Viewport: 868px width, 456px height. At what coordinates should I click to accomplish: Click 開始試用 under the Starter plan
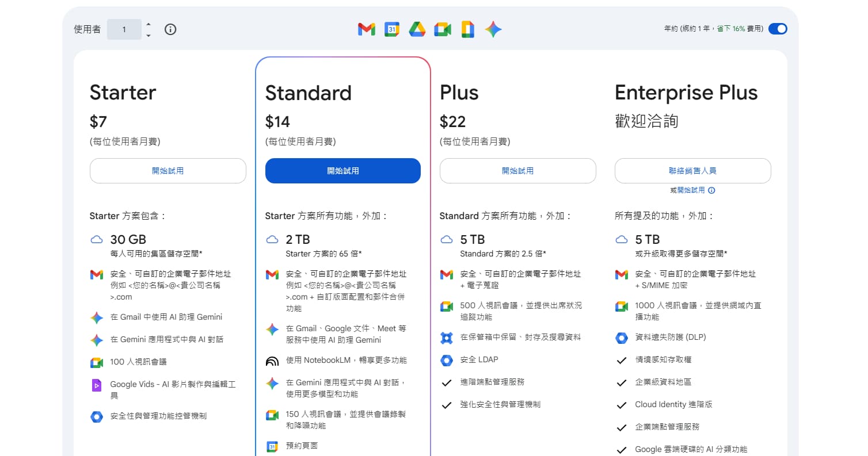coord(167,171)
